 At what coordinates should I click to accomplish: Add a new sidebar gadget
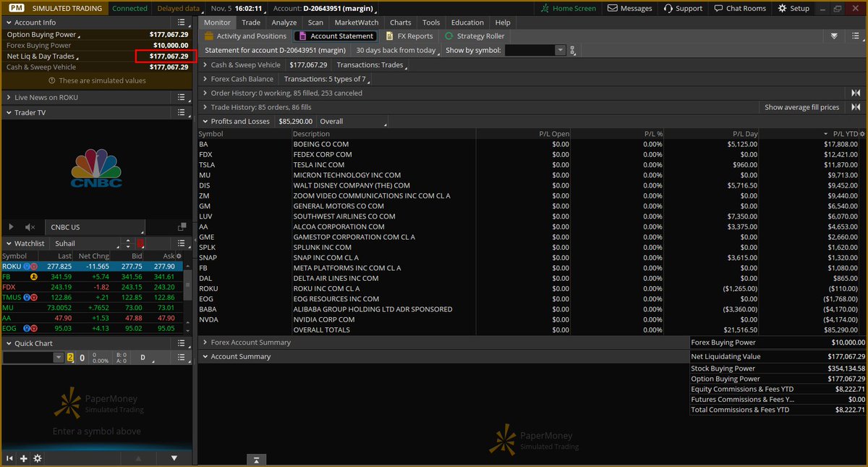24,458
